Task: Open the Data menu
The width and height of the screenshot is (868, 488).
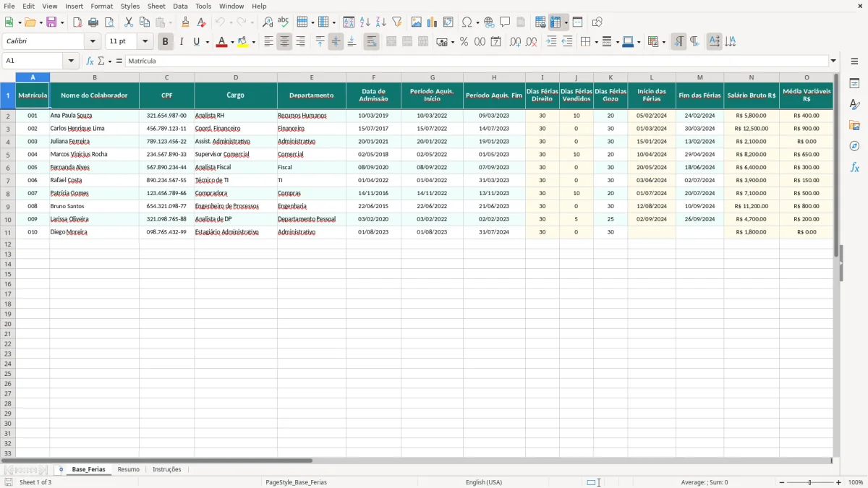Action: 180,6
